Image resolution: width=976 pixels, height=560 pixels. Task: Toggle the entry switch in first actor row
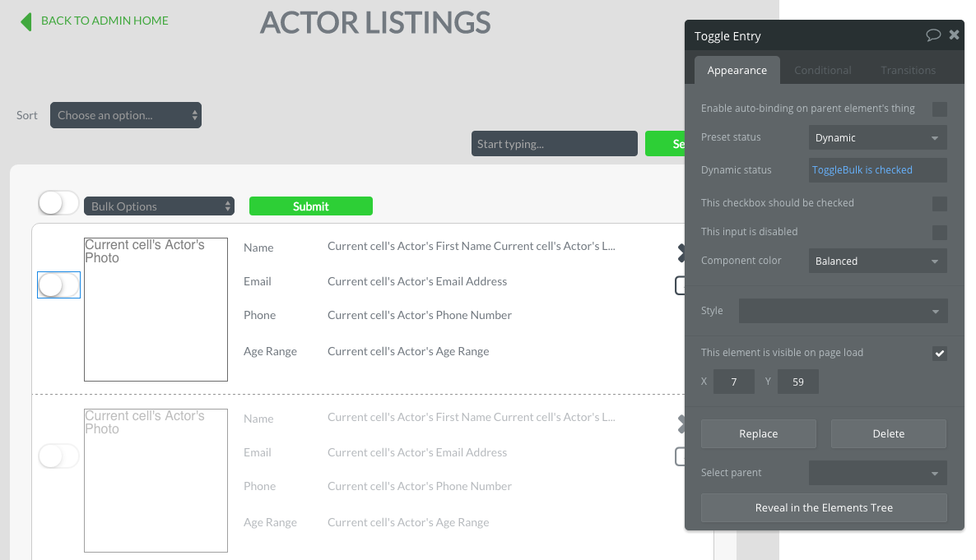58,285
